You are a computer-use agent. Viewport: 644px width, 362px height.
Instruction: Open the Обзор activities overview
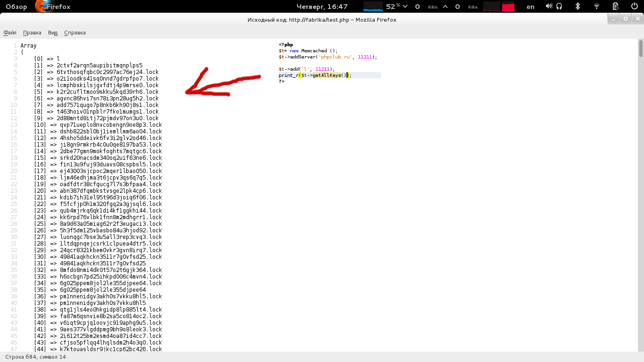coord(17,7)
